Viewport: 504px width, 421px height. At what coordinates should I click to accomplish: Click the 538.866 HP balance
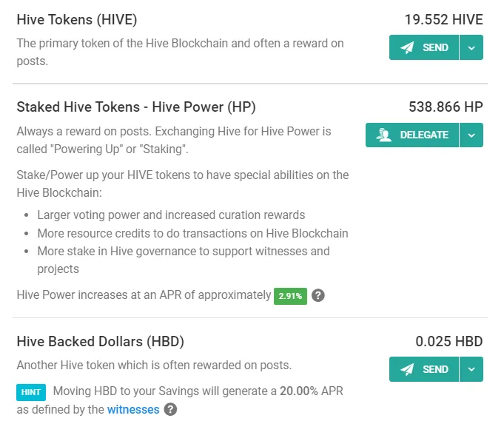pyautogui.click(x=446, y=107)
